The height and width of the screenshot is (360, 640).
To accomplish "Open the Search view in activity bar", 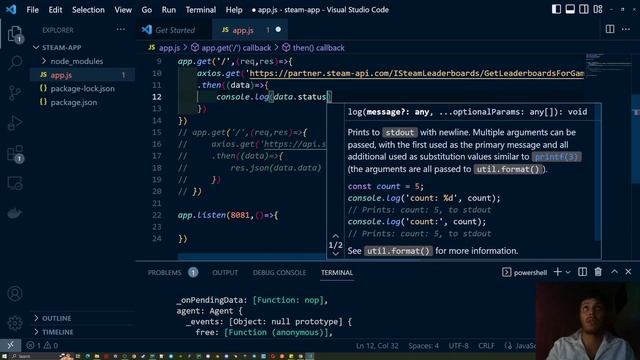I will pos(15,63).
